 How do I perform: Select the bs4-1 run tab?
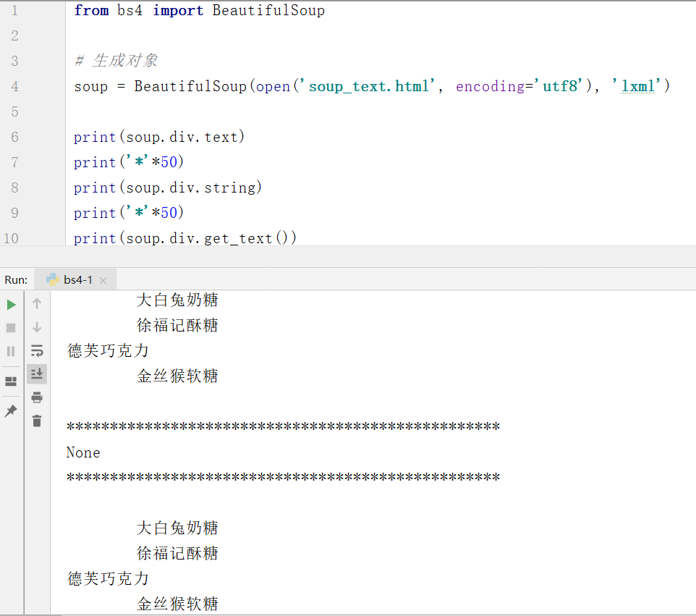(x=76, y=280)
